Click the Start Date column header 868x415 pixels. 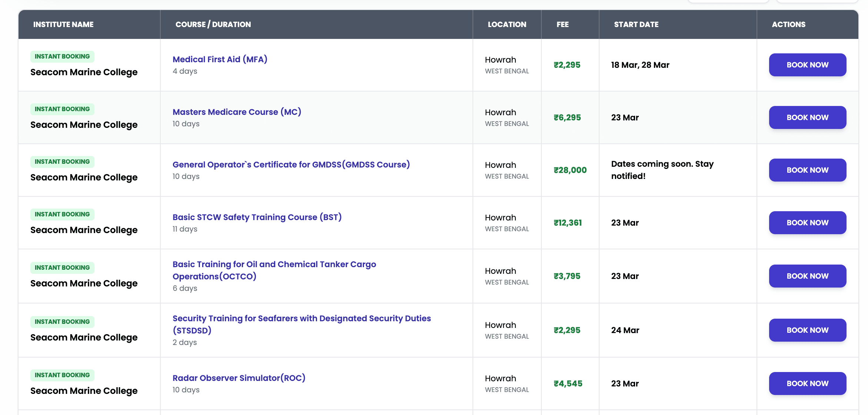[636, 24]
